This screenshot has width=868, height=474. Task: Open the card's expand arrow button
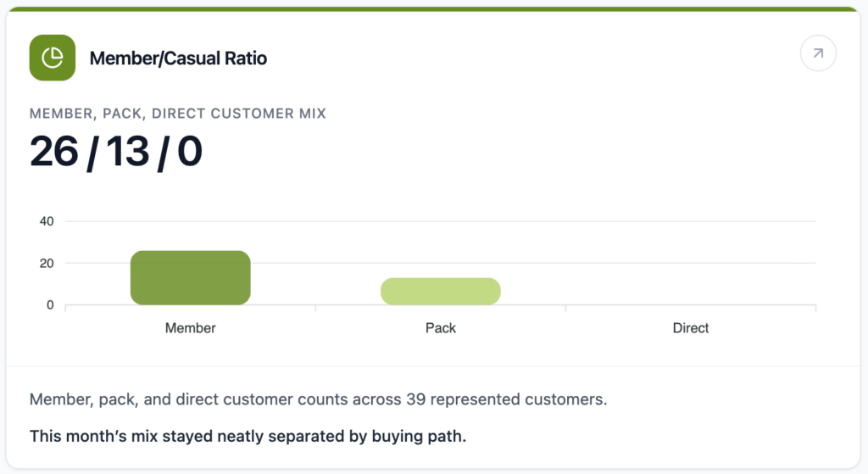818,53
